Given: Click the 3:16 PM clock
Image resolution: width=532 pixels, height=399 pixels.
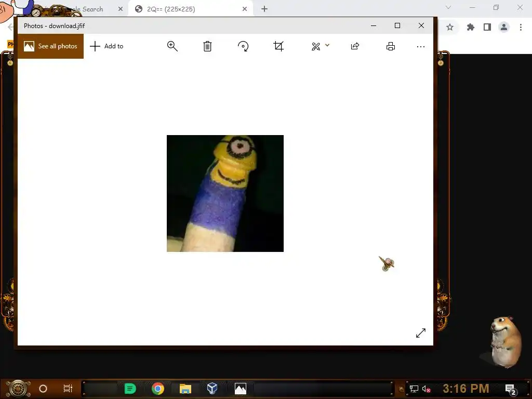Looking at the screenshot, I should tap(466, 389).
